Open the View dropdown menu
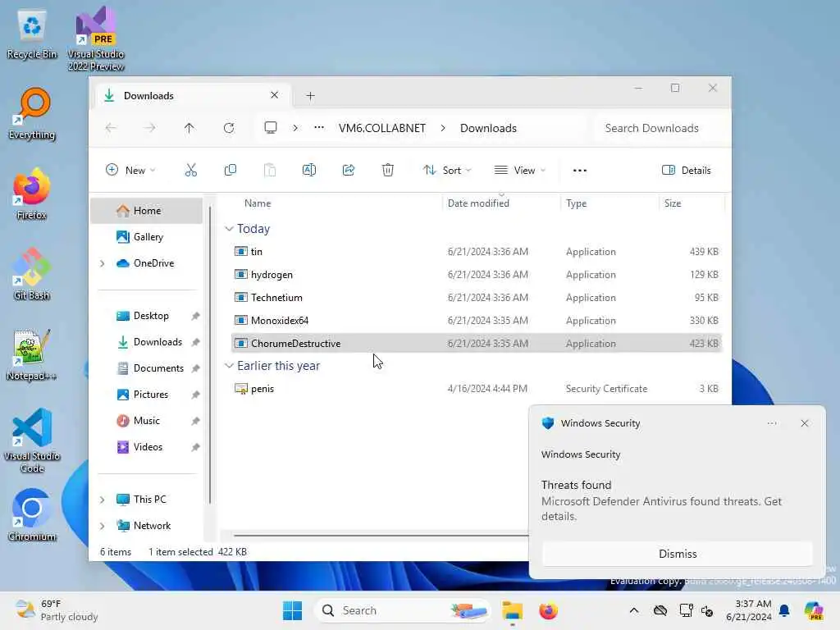840x630 pixels. pyautogui.click(x=519, y=171)
